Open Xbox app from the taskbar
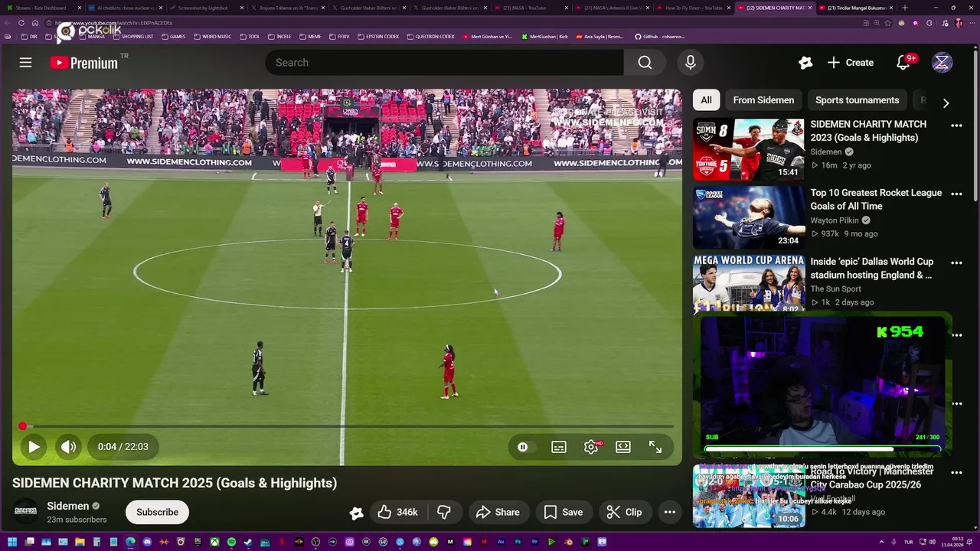980x551 pixels. click(x=214, y=542)
